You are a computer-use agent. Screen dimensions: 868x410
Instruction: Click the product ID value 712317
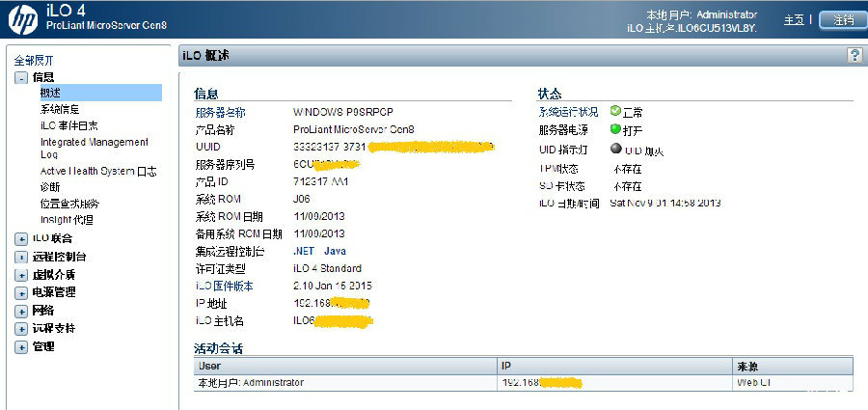click(321, 181)
